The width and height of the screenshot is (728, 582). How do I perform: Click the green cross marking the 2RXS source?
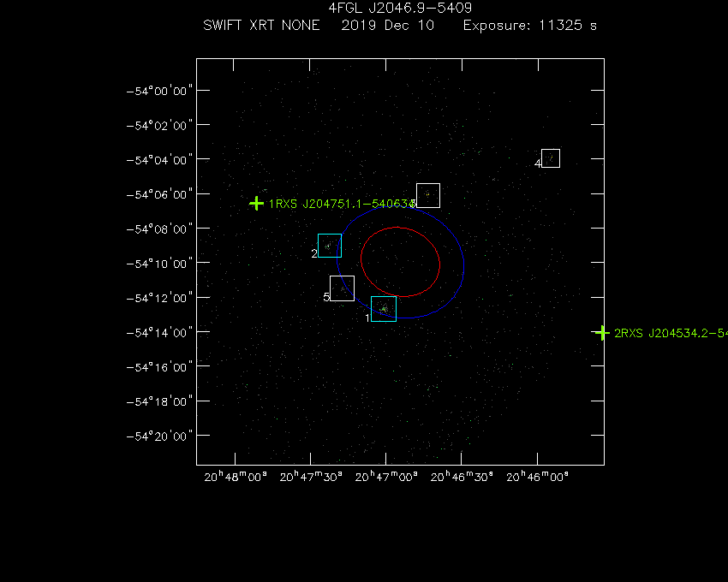tap(602, 333)
